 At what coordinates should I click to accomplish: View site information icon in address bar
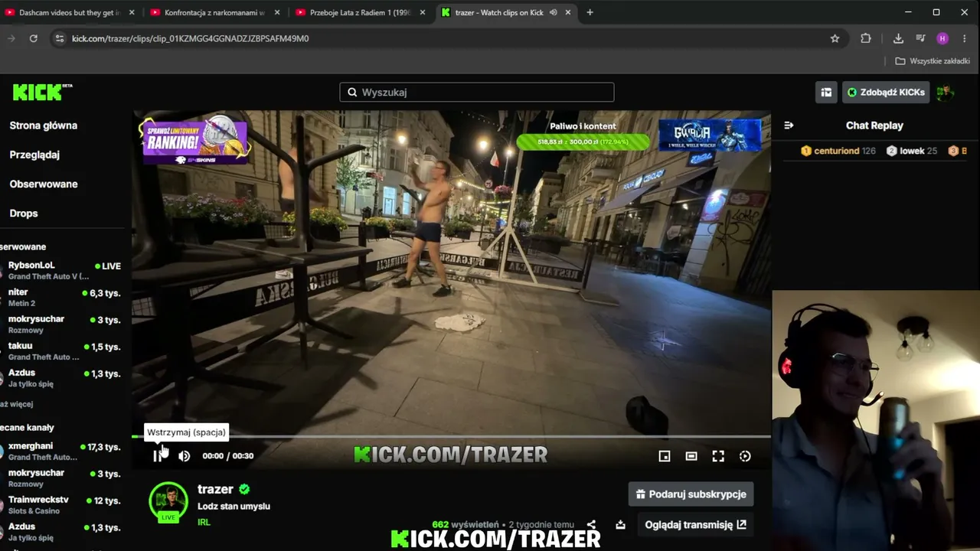[60, 38]
